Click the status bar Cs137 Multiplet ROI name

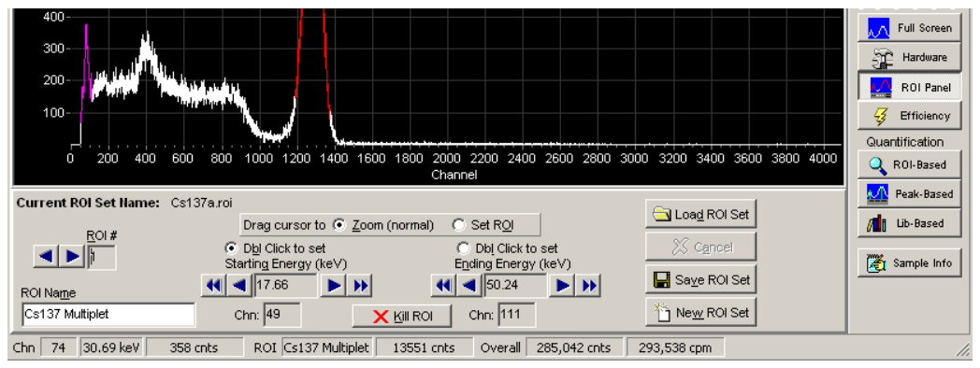(x=328, y=347)
